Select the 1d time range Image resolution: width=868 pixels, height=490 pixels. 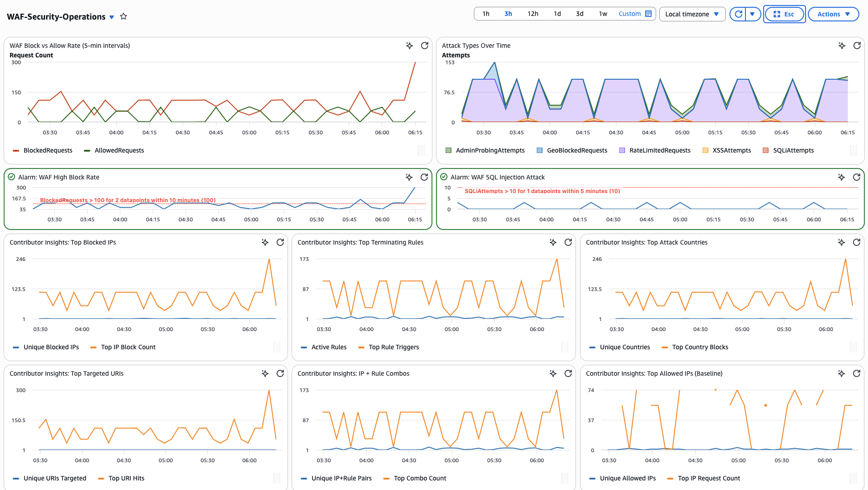tap(557, 14)
